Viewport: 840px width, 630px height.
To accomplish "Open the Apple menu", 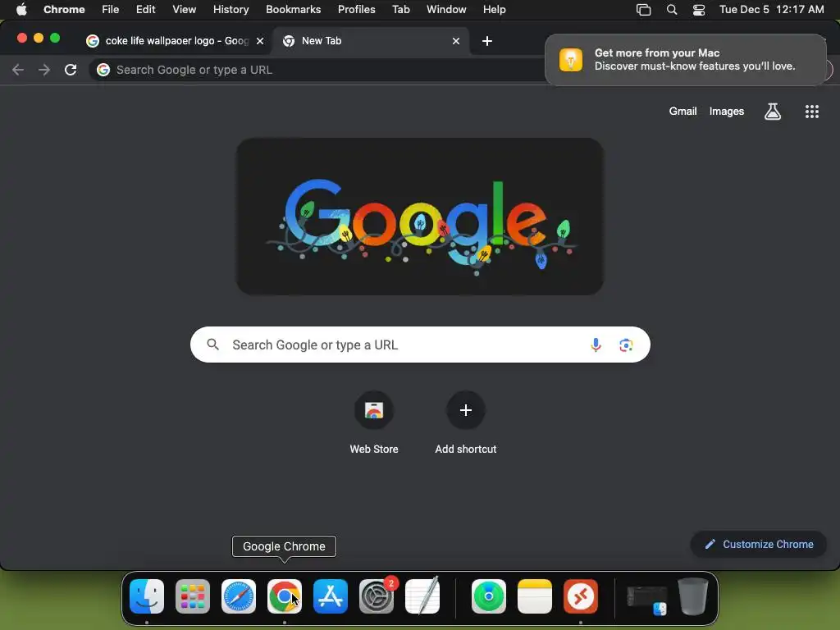I will tap(21, 9).
